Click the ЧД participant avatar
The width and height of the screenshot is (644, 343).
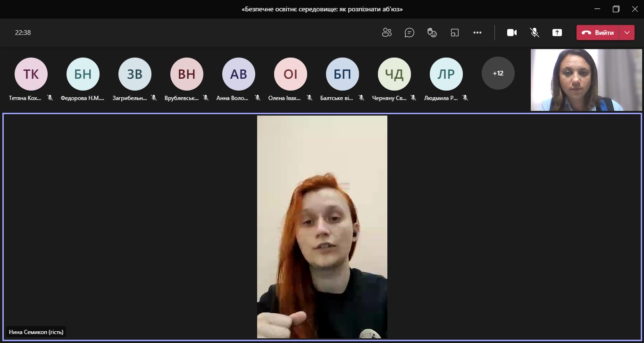click(x=394, y=74)
